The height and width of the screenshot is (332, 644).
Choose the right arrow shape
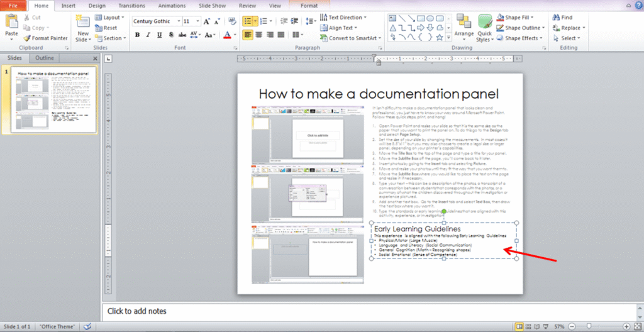click(421, 28)
